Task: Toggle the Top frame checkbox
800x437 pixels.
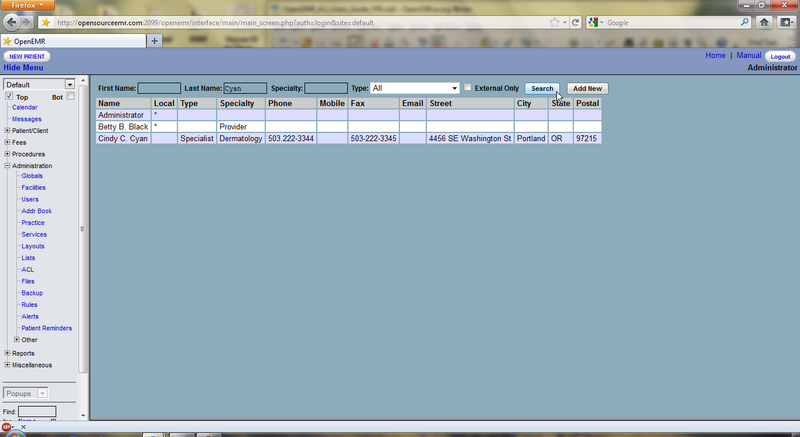Action: [x=9, y=96]
